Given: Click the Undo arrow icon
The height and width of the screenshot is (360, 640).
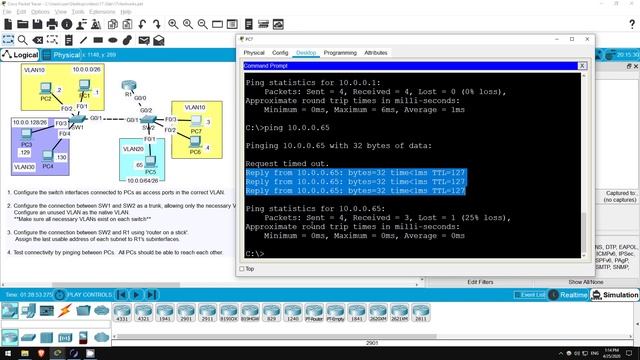Looking at the screenshot, I should tap(142, 24).
